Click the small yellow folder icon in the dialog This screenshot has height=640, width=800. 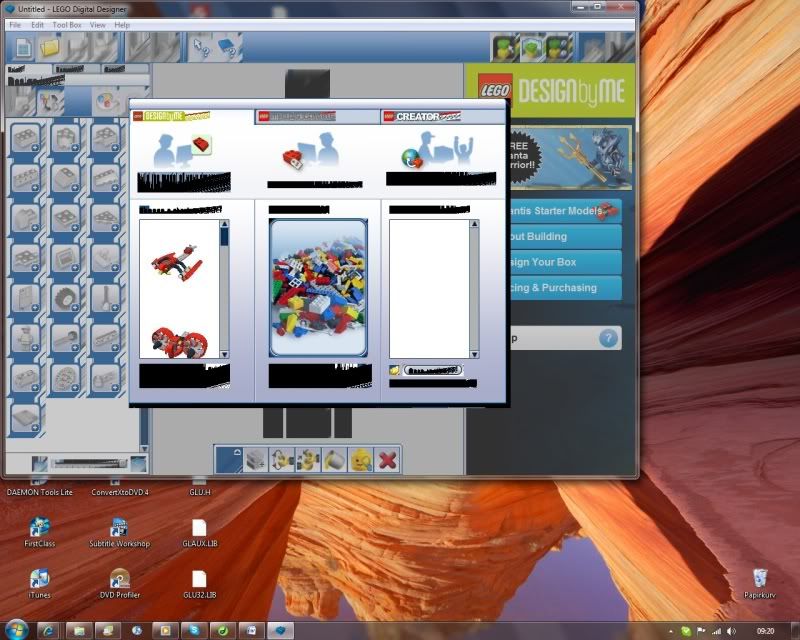coord(394,370)
